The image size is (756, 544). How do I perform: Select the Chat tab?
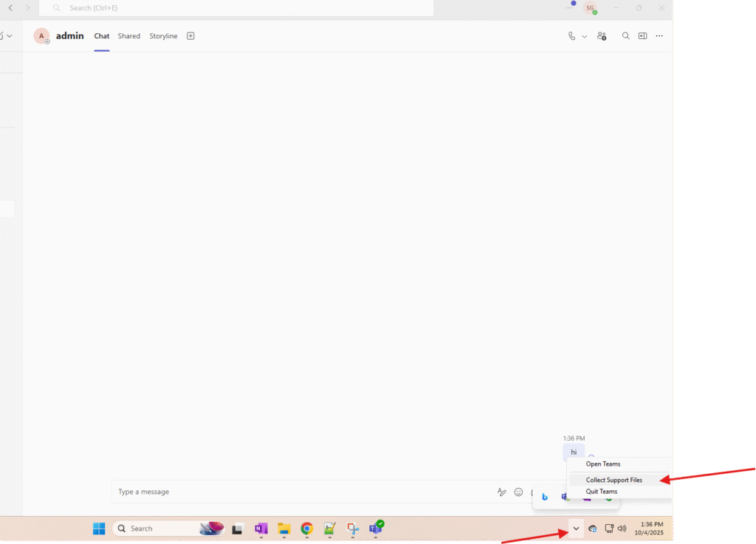pos(102,36)
